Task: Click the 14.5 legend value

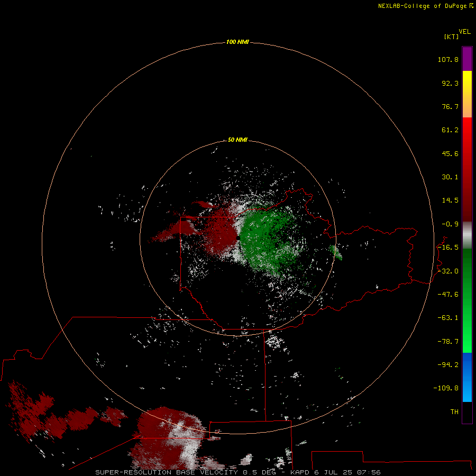Action: 450,200
